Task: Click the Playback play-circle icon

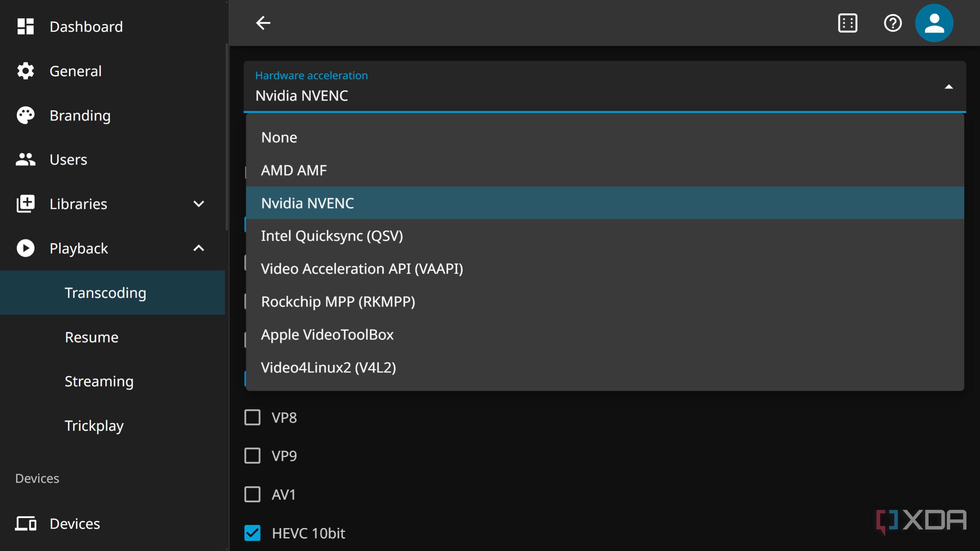Action: click(26, 248)
